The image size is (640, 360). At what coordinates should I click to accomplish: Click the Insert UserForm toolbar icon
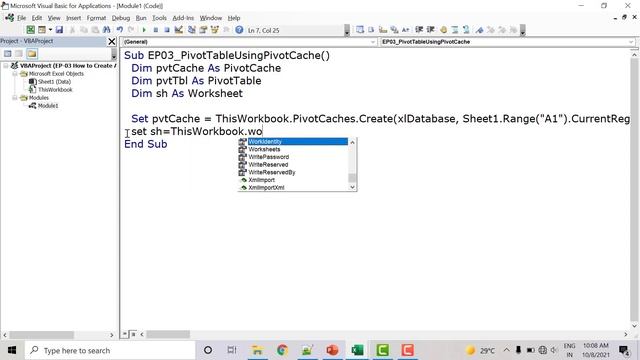click(x=42, y=30)
